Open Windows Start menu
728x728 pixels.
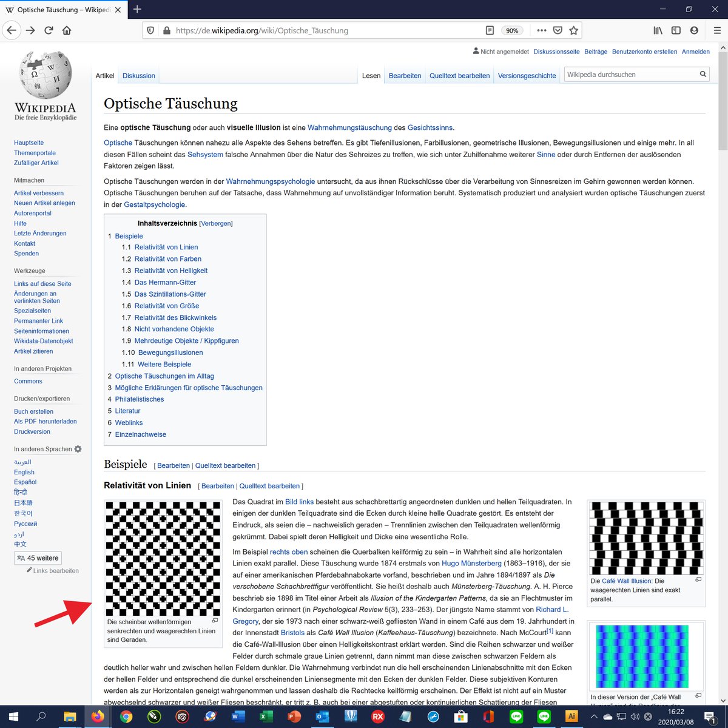tap(13, 716)
